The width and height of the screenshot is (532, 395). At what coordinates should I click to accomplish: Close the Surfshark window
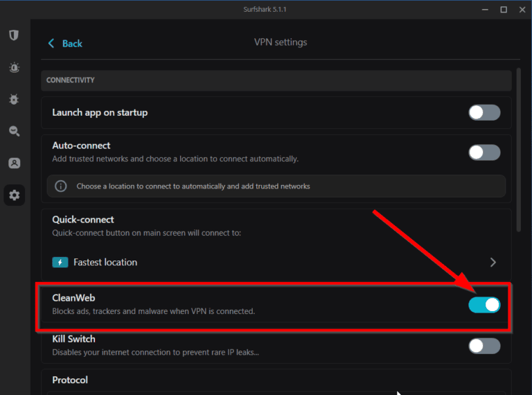pos(522,10)
